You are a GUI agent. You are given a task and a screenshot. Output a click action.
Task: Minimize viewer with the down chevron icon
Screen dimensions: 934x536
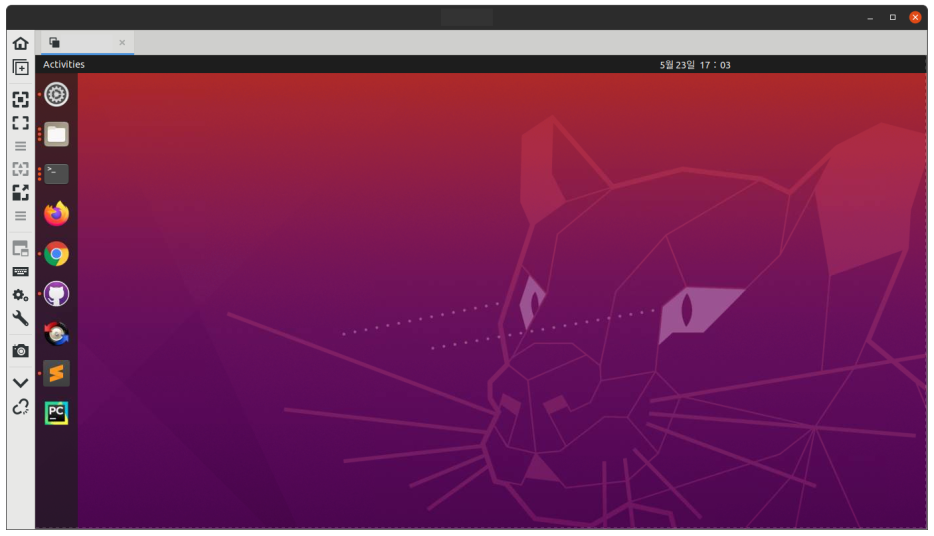click(20, 383)
